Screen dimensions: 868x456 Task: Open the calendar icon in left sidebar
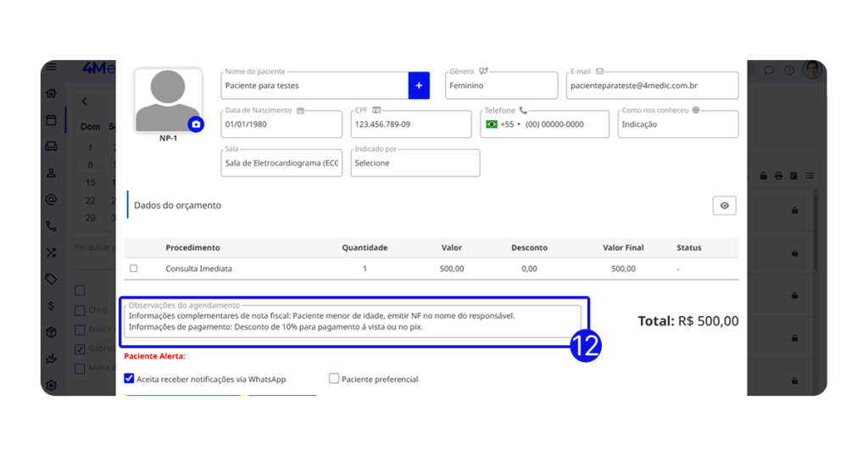(x=52, y=120)
